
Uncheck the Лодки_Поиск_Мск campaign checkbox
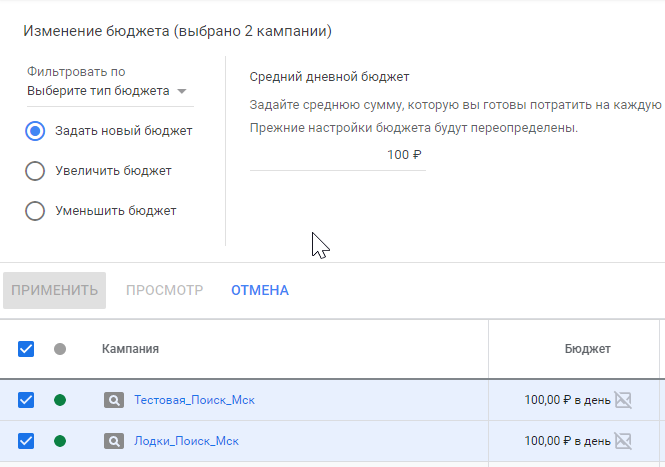[26, 440]
